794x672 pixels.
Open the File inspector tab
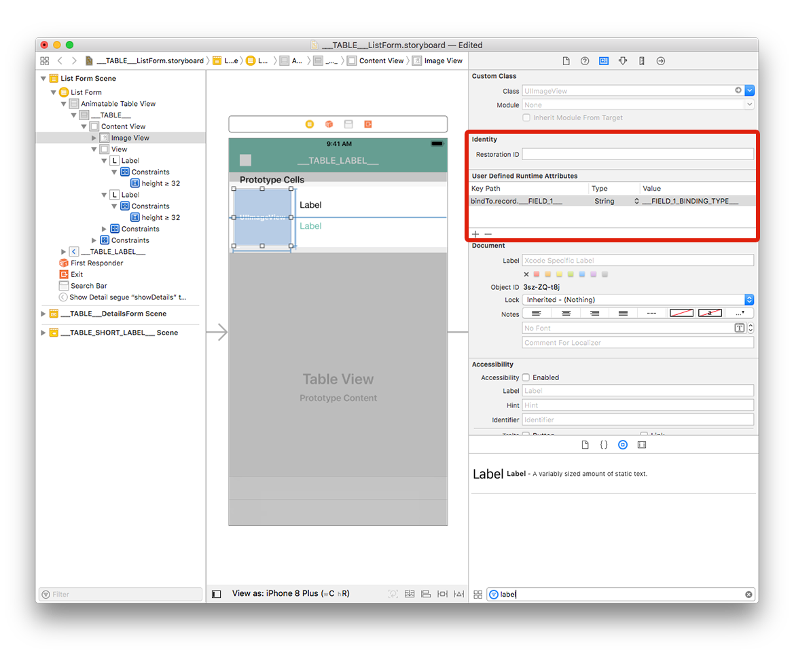[566, 60]
